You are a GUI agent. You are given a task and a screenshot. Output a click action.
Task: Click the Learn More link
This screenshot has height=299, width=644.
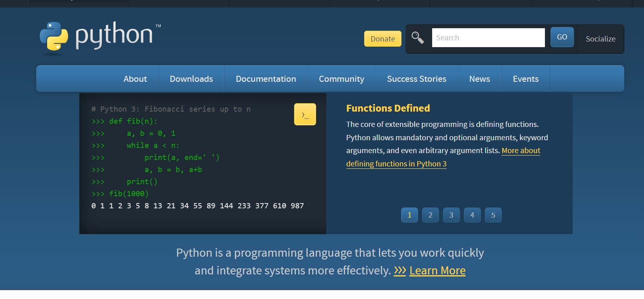(x=437, y=270)
